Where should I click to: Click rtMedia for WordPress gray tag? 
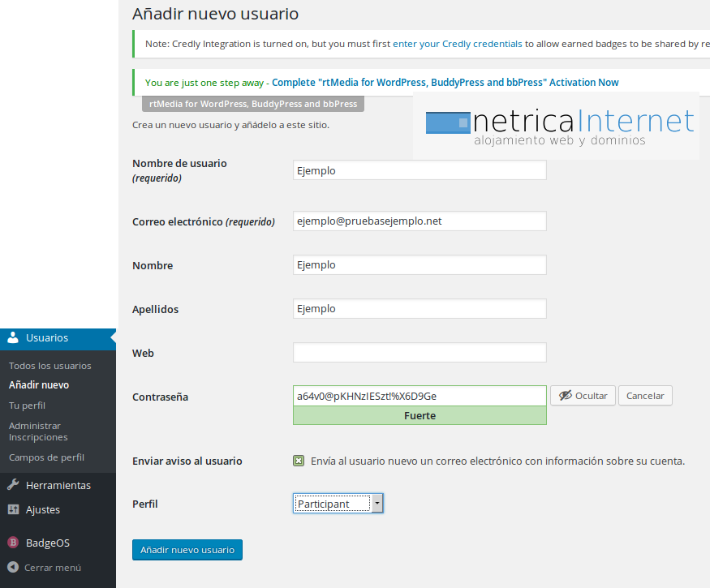(253, 104)
